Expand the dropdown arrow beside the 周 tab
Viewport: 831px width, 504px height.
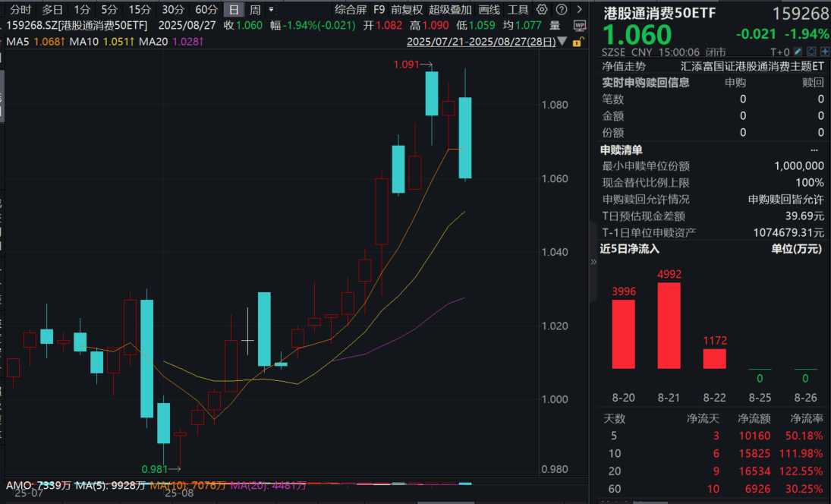(269, 10)
